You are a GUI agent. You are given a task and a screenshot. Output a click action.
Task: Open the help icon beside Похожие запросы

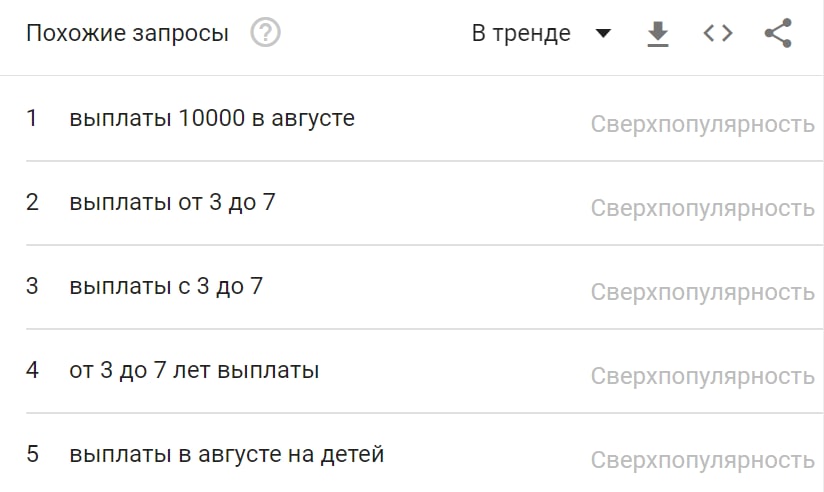pos(265,33)
